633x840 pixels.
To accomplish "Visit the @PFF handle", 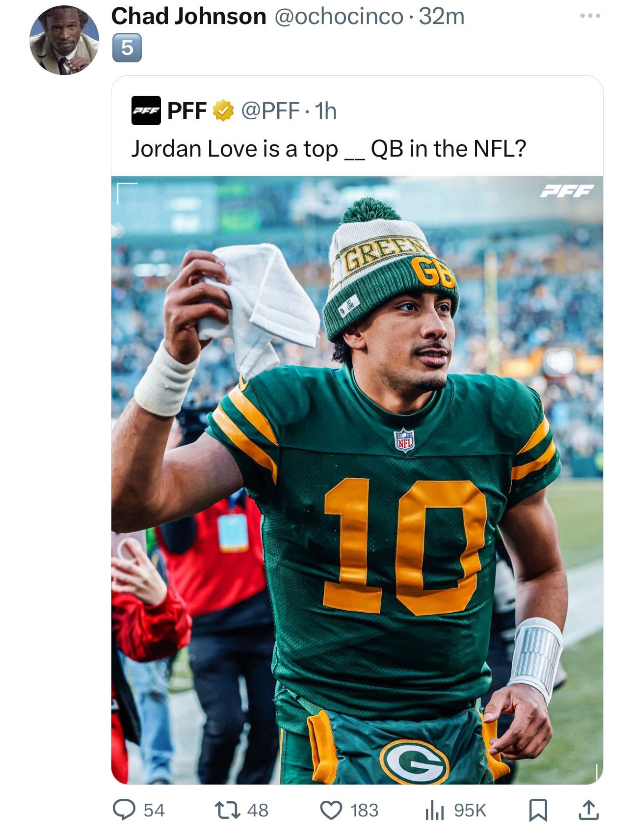I will (x=270, y=111).
